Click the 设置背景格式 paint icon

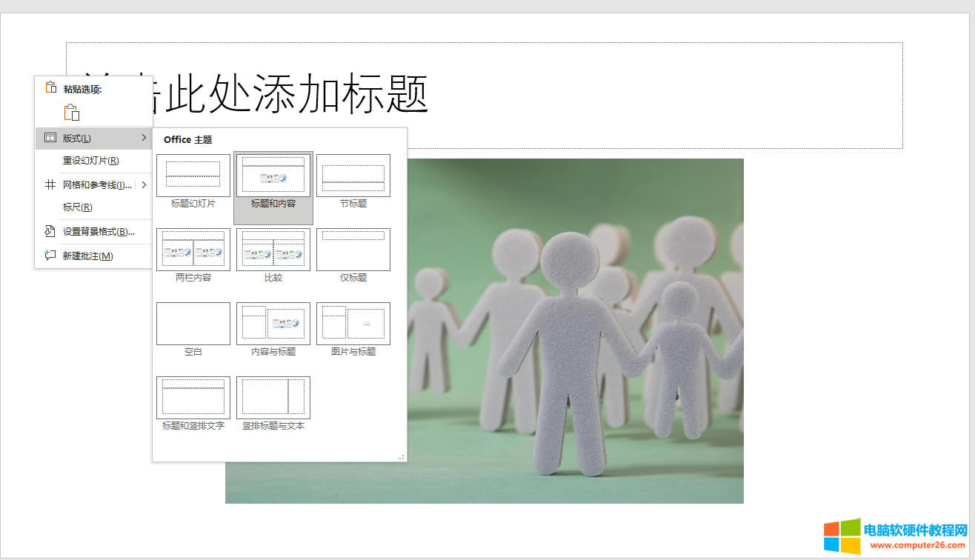pyautogui.click(x=50, y=231)
